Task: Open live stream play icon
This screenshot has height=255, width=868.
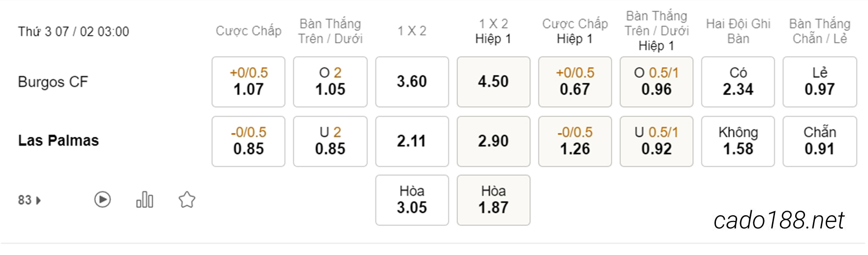Action: [x=102, y=199]
